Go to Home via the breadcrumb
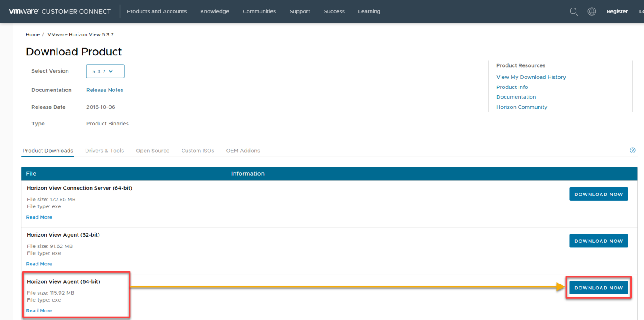644x320 pixels. point(33,34)
